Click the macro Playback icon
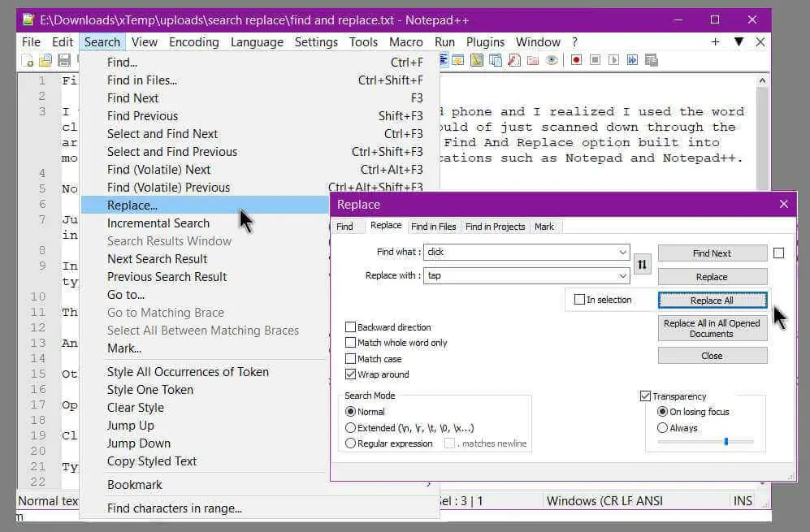810x532 pixels. click(x=613, y=60)
